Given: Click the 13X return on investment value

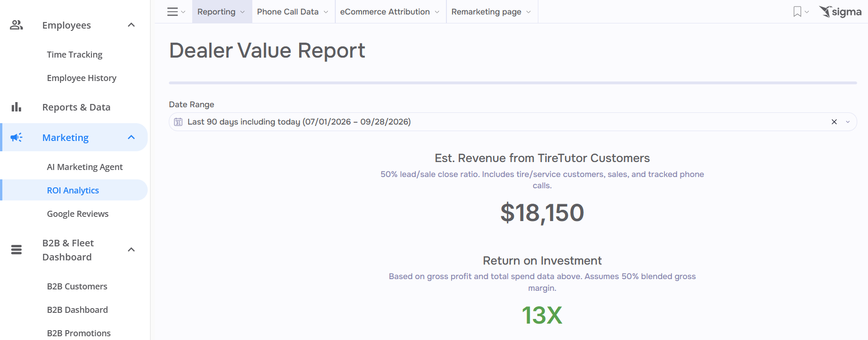Looking at the screenshot, I should coord(542,315).
